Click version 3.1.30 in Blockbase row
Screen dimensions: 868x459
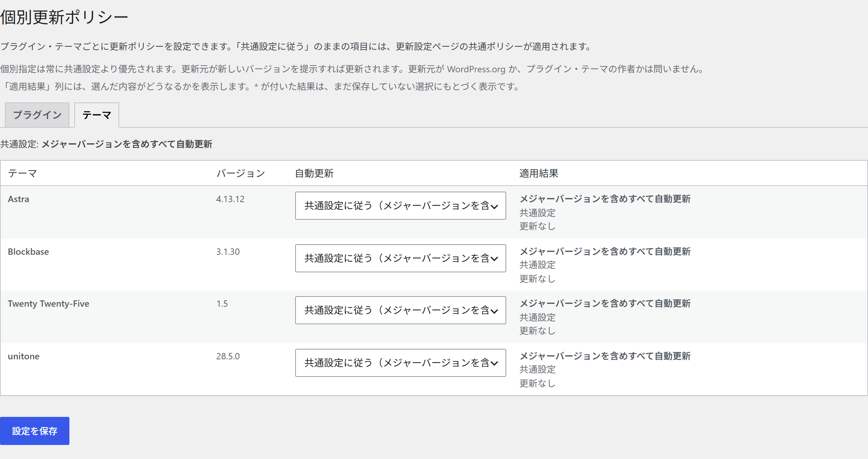[x=228, y=252]
